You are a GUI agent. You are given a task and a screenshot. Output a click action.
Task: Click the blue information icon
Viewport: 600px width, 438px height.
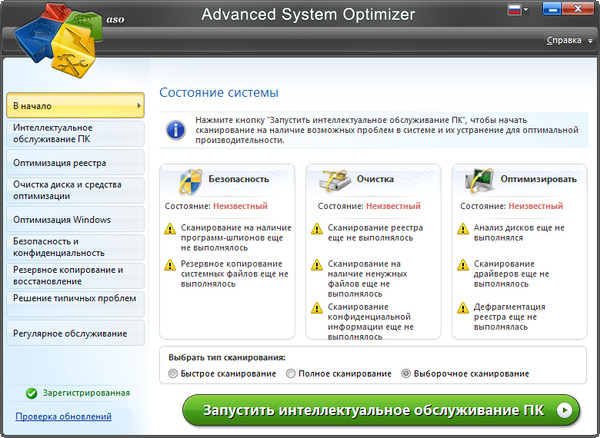[x=176, y=130]
